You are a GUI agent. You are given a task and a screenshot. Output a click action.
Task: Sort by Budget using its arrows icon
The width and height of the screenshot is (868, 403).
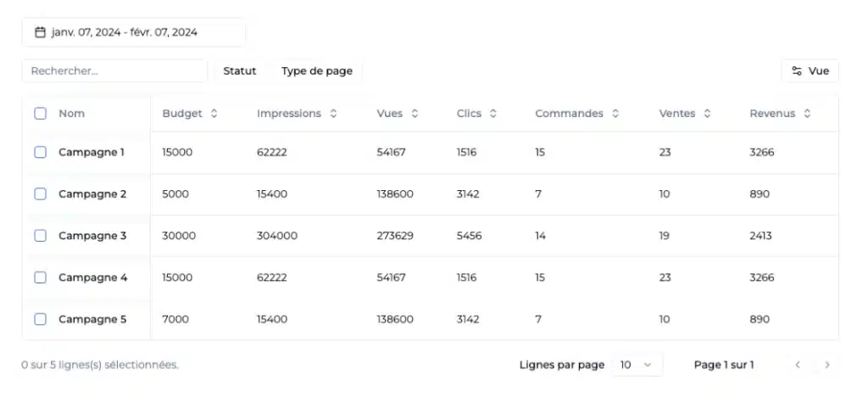[214, 114]
